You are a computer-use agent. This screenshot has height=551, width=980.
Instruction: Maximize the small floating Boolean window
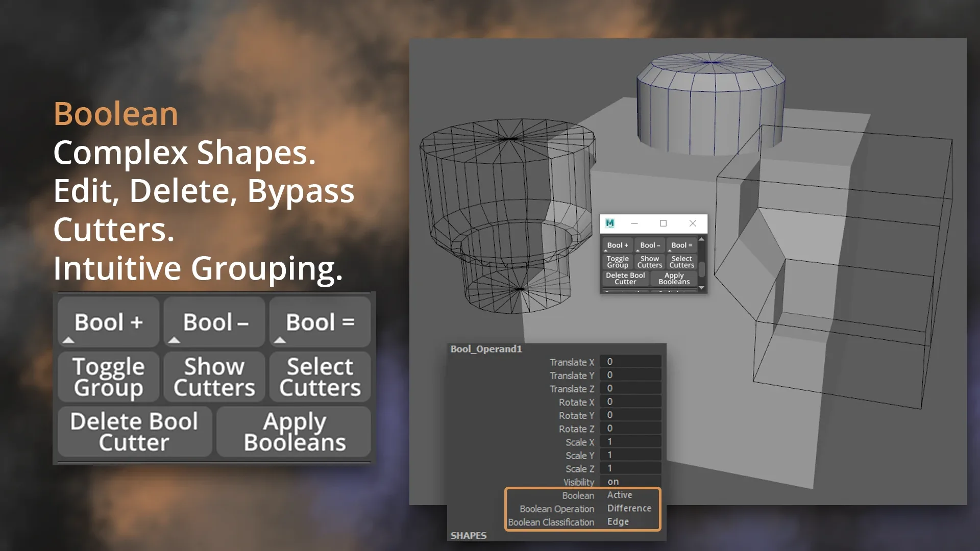coord(663,223)
